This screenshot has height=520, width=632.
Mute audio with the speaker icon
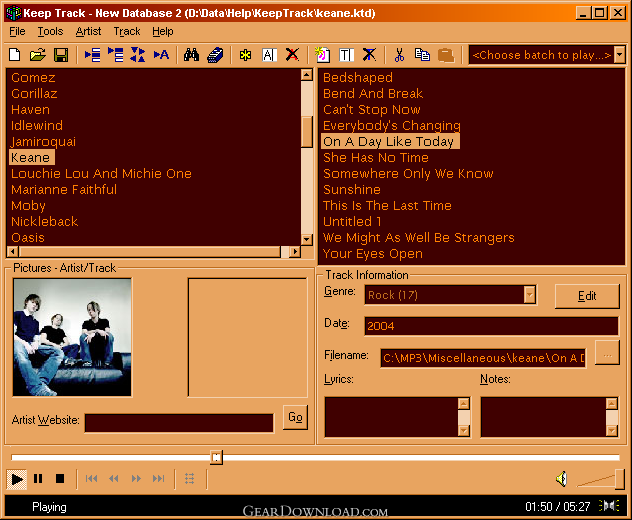coord(561,479)
